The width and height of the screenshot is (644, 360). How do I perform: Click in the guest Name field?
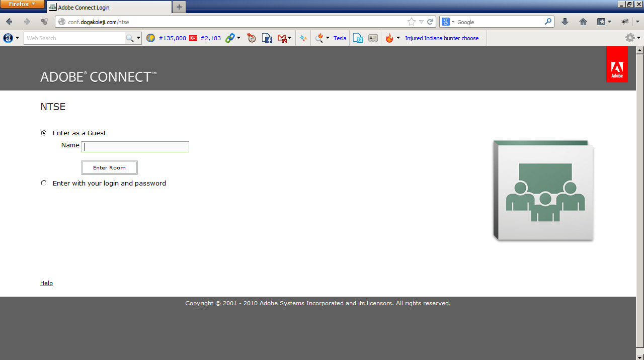[x=135, y=147]
